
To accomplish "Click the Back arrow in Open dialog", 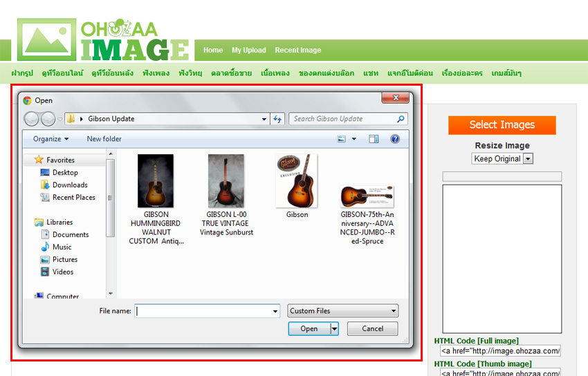I will (32, 119).
